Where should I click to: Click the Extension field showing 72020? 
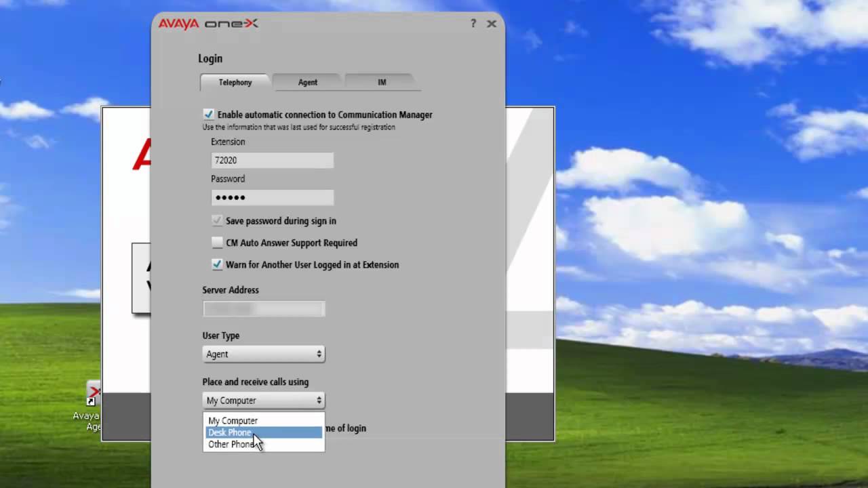click(x=272, y=160)
